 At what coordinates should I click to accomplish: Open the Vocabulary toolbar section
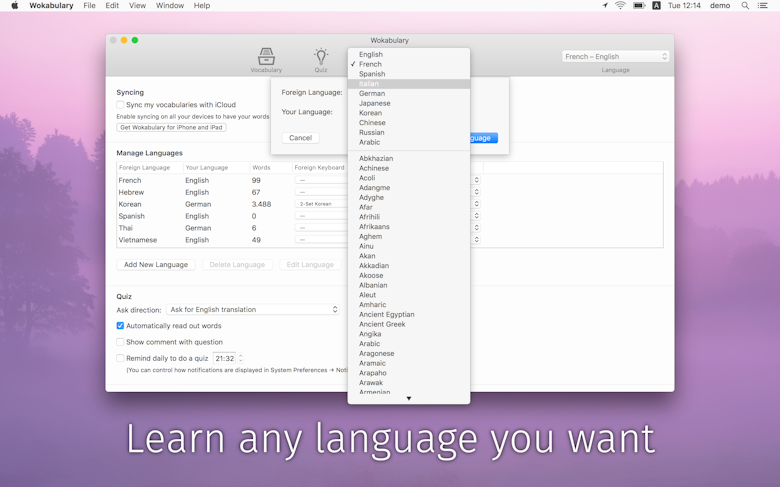[x=266, y=60]
